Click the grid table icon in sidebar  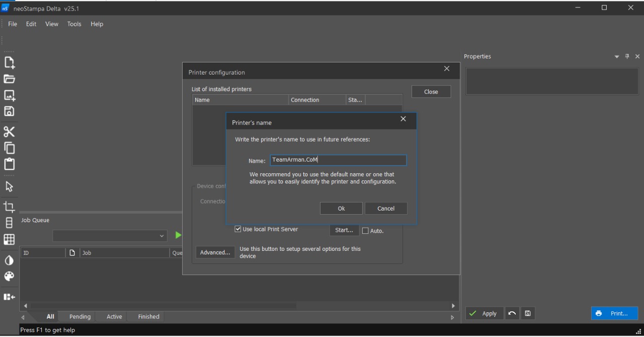[9, 239]
